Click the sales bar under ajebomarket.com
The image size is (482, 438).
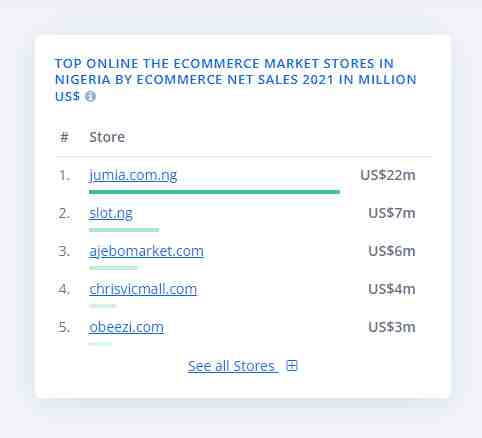pos(113,268)
